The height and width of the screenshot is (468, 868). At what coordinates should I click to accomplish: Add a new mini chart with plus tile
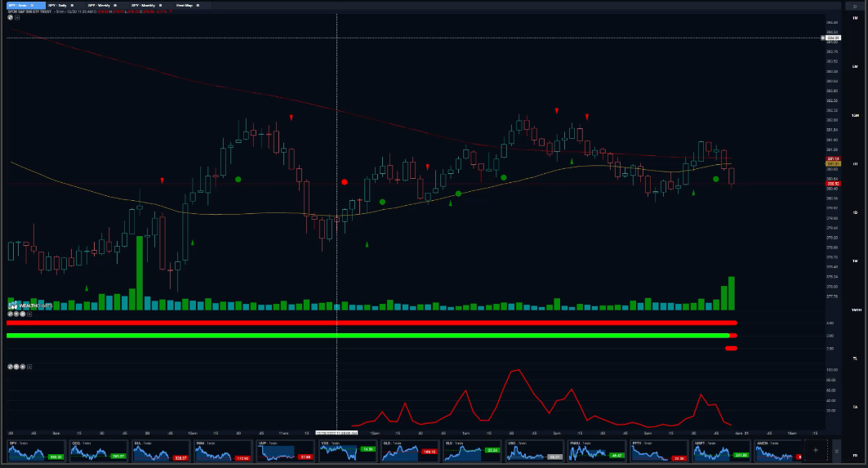point(815,450)
